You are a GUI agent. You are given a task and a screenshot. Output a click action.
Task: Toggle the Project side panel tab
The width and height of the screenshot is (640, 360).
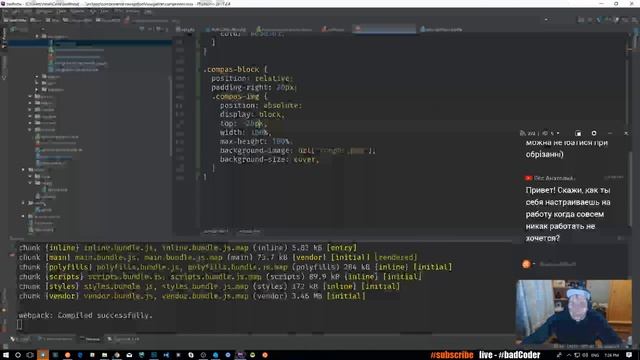click(4, 38)
